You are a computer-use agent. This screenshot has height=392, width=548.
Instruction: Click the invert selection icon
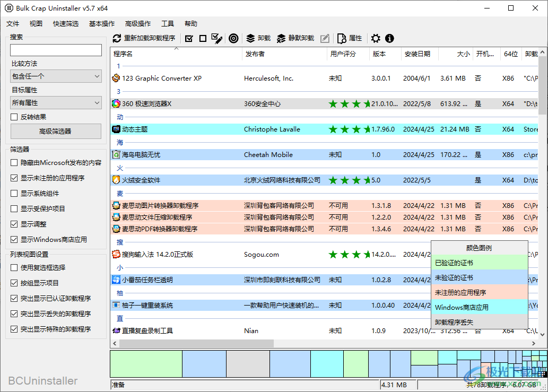(216, 38)
